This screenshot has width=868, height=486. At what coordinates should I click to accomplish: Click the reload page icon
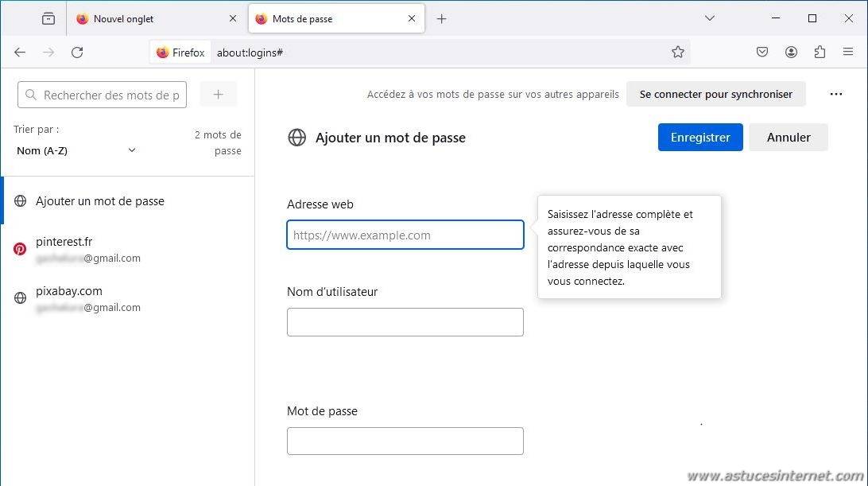(77, 52)
